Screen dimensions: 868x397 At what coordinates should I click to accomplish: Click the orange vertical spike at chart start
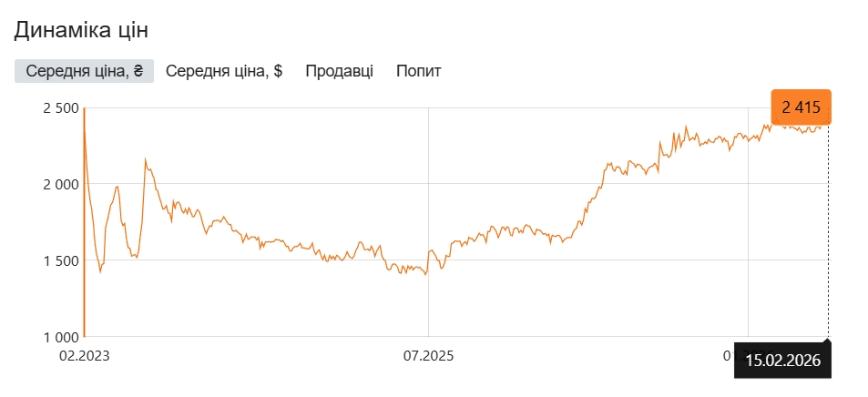pos(84,228)
